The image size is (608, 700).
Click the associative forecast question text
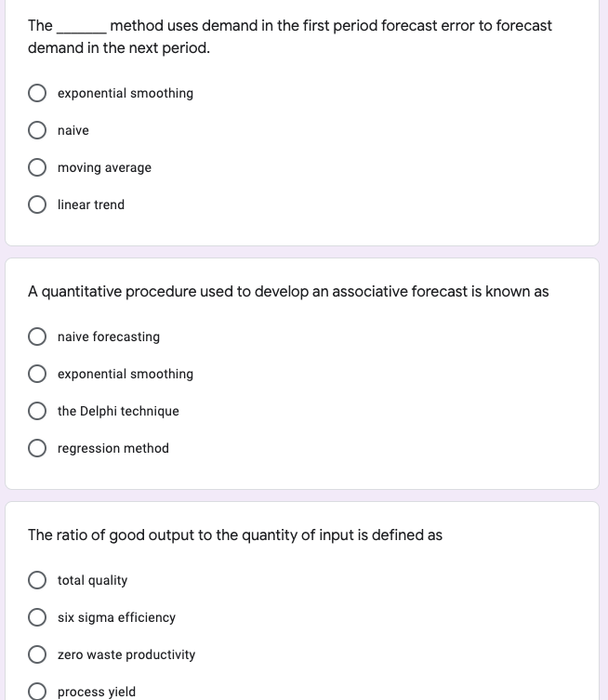click(288, 292)
